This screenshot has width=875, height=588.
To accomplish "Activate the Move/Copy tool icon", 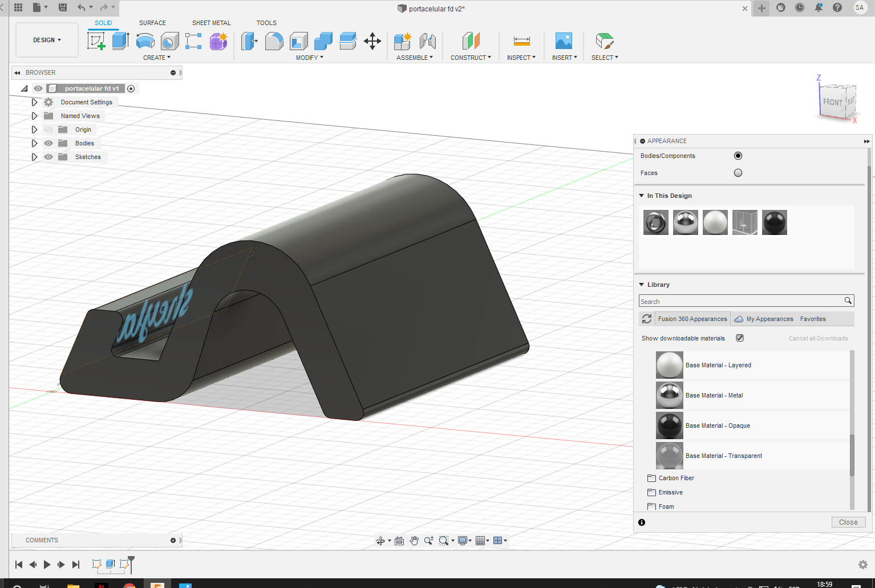I will (372, 41).
